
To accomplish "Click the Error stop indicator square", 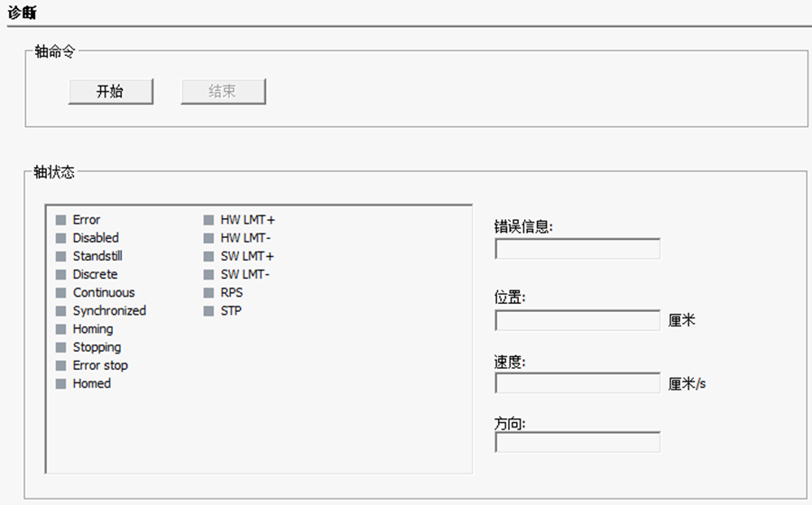I will click(60, 365).
